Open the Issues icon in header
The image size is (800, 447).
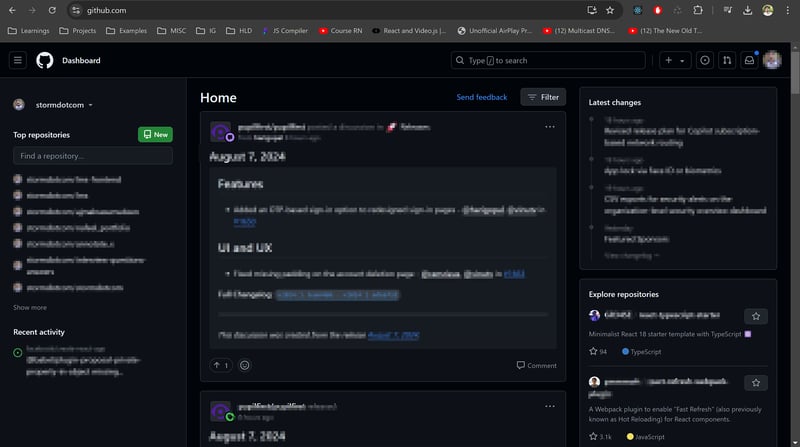click(x=705, y=60)
